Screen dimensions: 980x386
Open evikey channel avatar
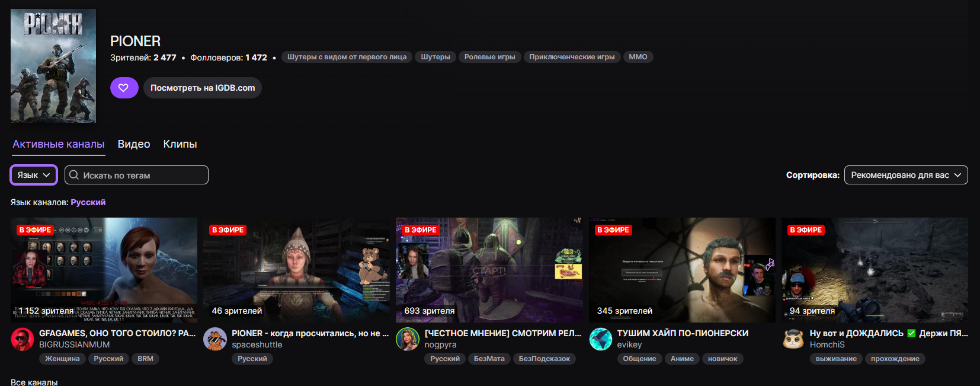600,339
